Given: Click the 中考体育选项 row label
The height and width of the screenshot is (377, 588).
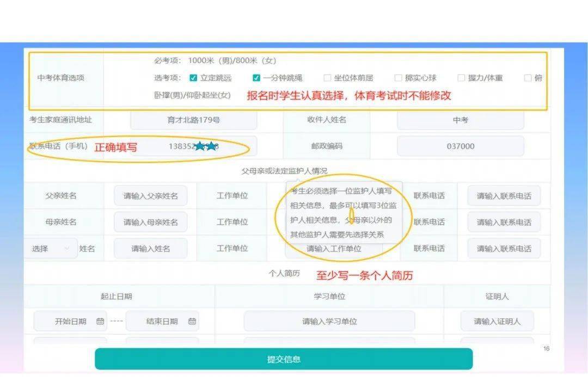Looking at the screenshot, I should (61, 78).
